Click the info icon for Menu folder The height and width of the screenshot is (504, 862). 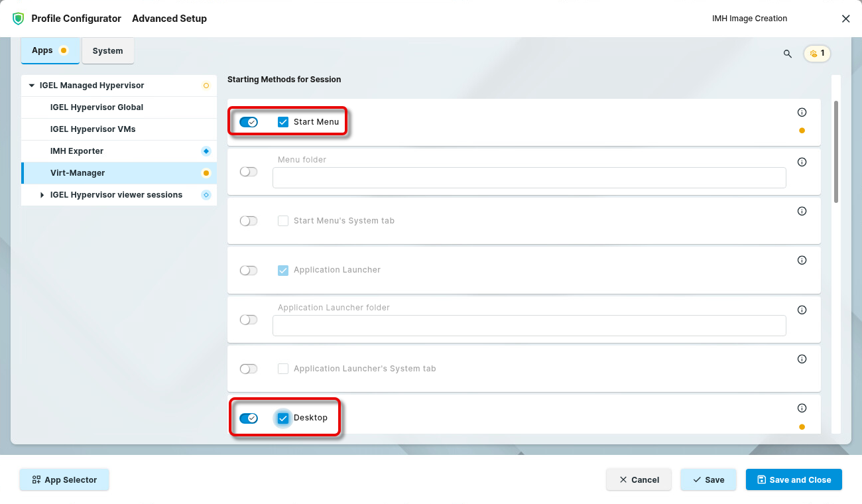click(x=802, y=162)
